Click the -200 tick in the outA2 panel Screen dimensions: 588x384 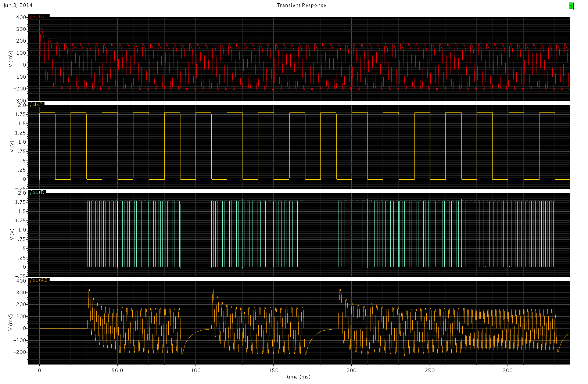click(20, 352)
